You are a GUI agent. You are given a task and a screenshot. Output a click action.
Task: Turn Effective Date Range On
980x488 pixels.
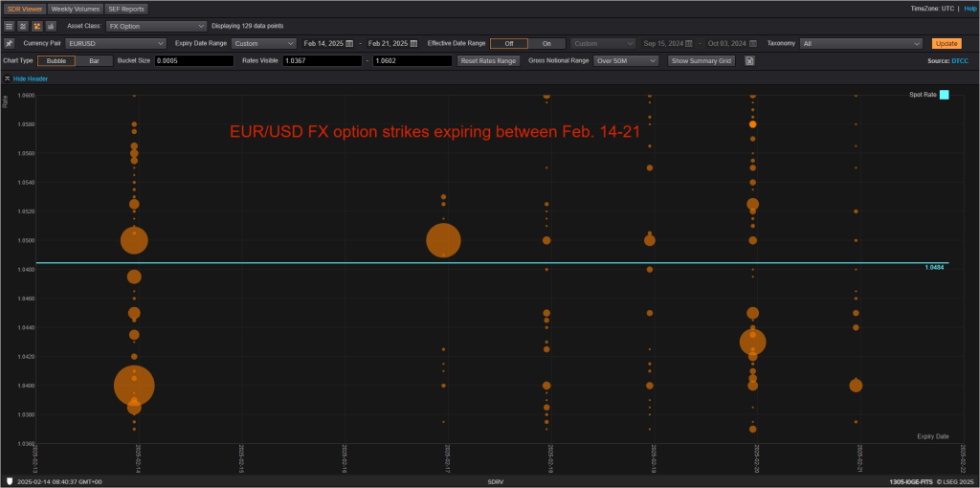(546, 43)
